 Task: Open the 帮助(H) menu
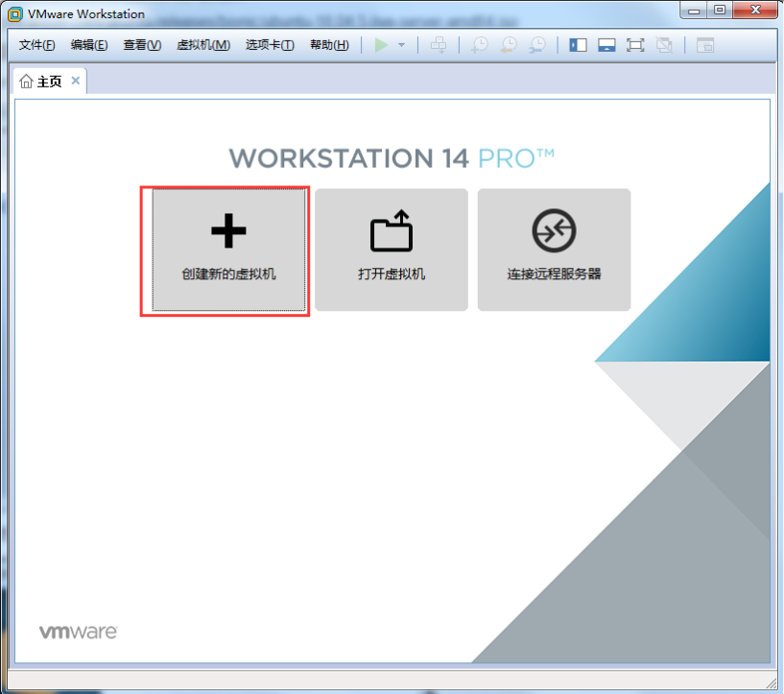point(329,45)
